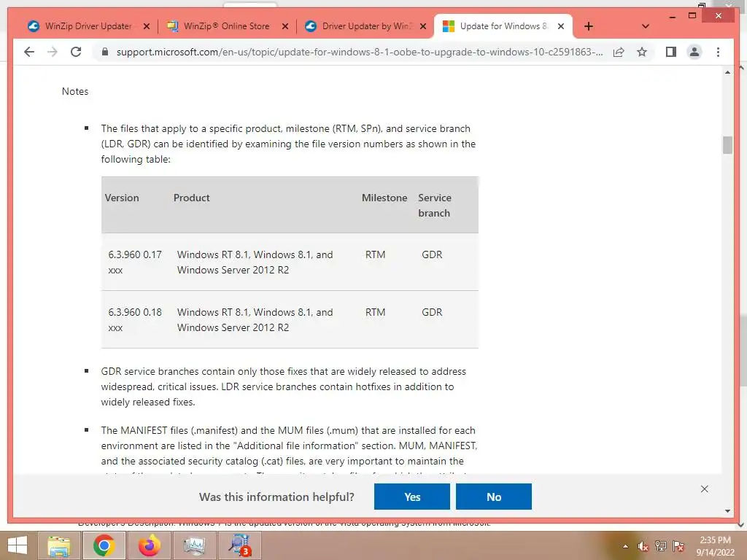Click Was this information helpful text
This screenshot has width=747, height=560.
coord(276,497)
